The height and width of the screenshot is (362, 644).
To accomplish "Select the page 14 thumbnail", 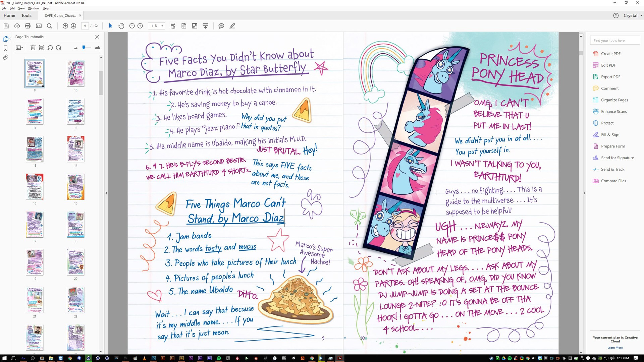I will pyautogui.click(x=75, y=149).
